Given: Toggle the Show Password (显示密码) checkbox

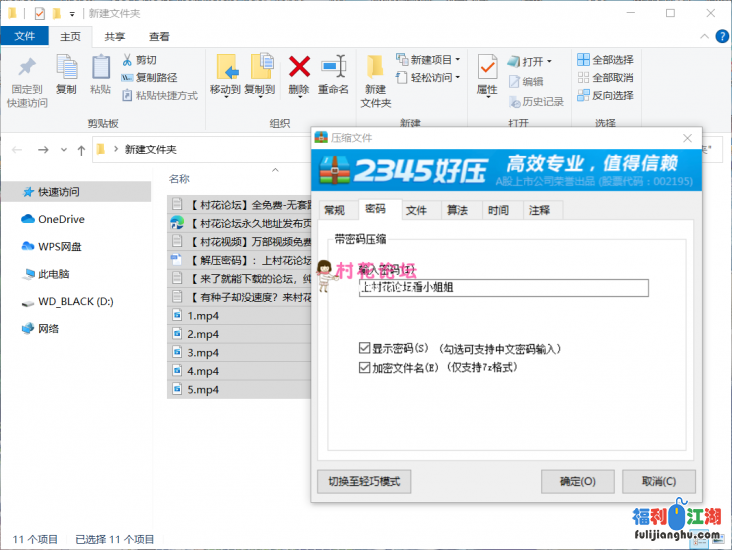Looking at the screenshot, I should [365, 348].
